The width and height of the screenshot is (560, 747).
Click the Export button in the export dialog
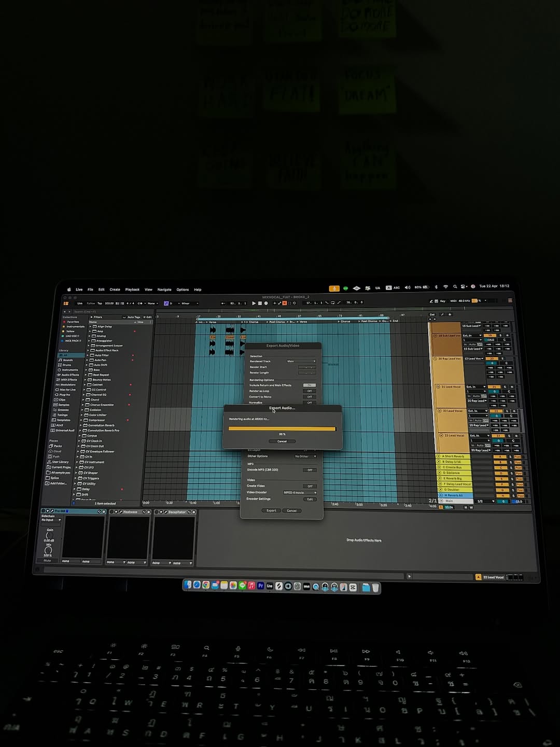[271, 510]
